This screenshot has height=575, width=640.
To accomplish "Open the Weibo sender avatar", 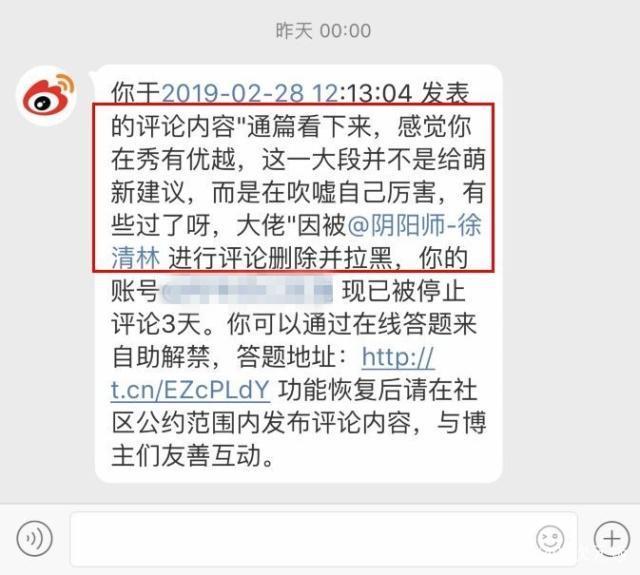I will point(46,95).
